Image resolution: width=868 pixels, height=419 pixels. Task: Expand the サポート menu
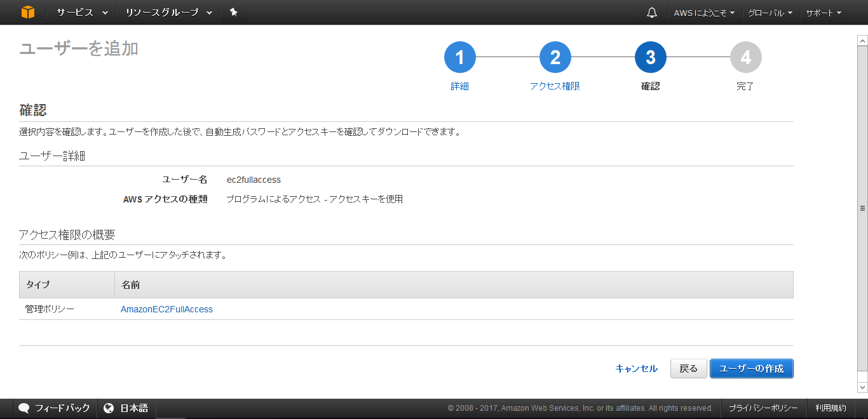tap(824, 13)
